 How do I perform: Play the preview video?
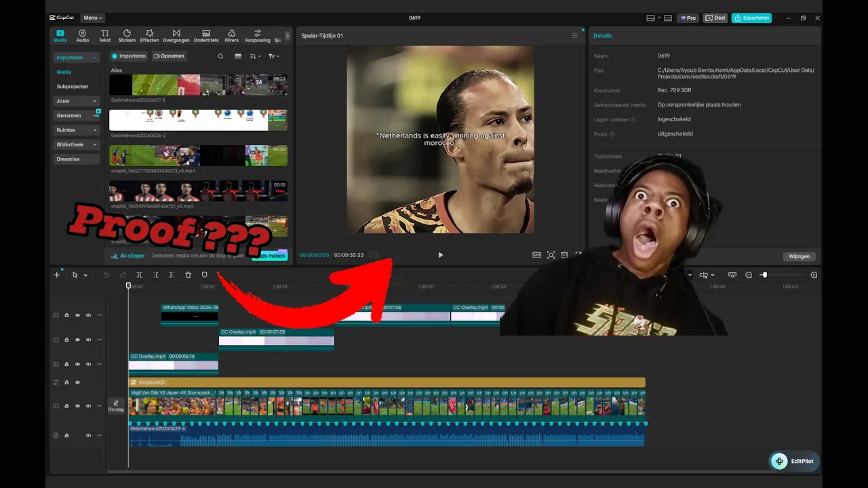440,255
